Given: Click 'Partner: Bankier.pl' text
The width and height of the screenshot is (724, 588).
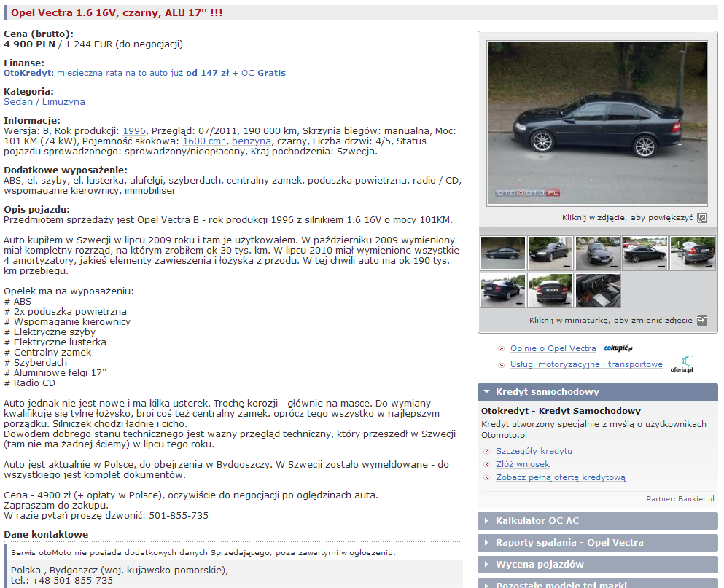Looking at the screenshot, I should pyautogui.click(x=680, y=498).
